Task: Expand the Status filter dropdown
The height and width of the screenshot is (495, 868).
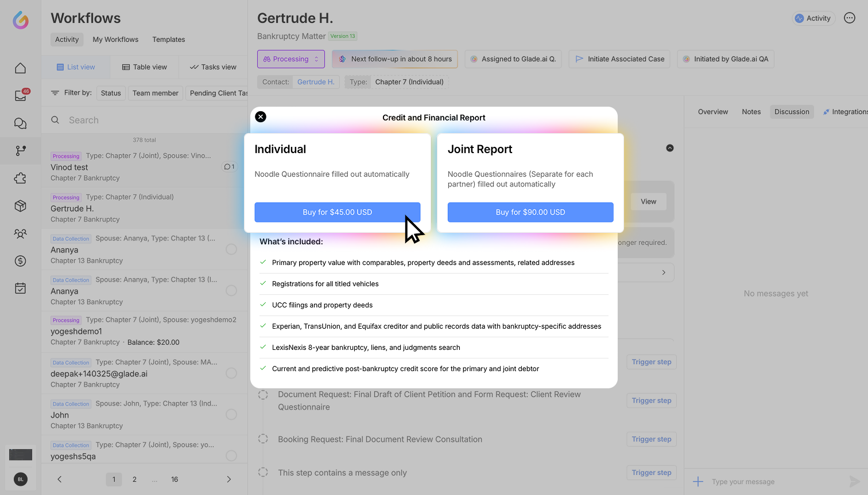Action: (x=111, y=93)
